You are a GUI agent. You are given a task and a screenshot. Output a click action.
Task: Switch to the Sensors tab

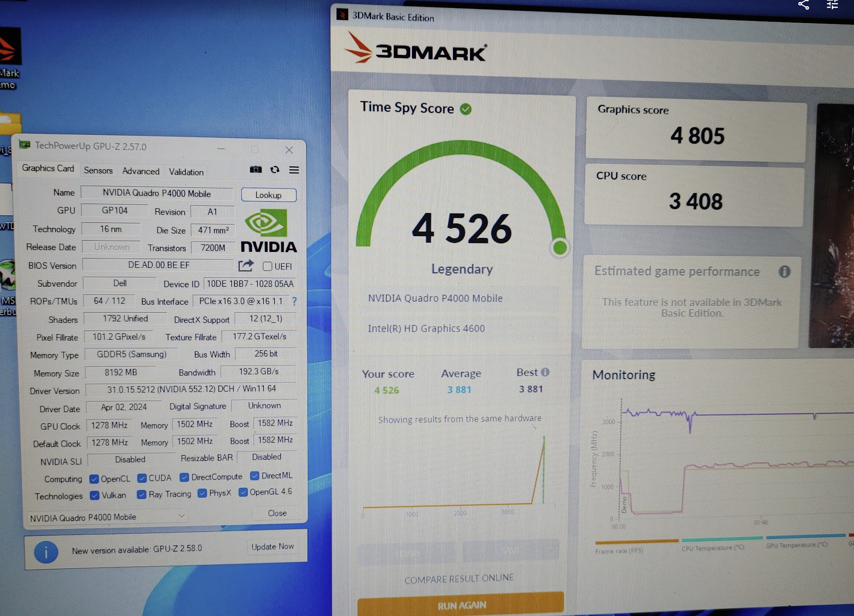pos(98,170)
